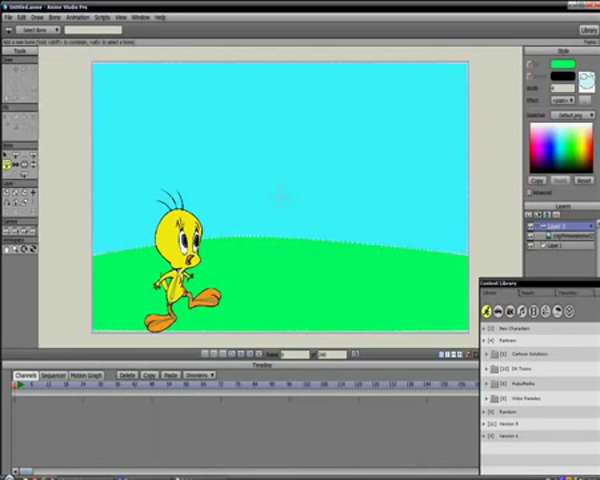
Task: Click the third icon in Layers panel toolbar
Action: 547,215
